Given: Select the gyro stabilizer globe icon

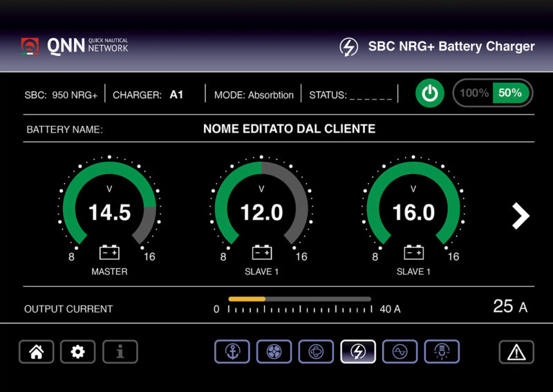Looking at the screenshot, I should tap(316, 351).
